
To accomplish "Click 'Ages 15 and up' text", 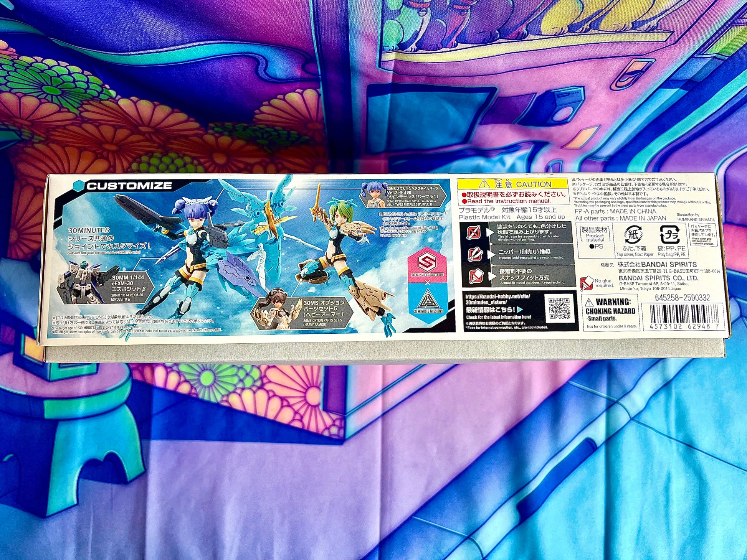I will (540, 217).
